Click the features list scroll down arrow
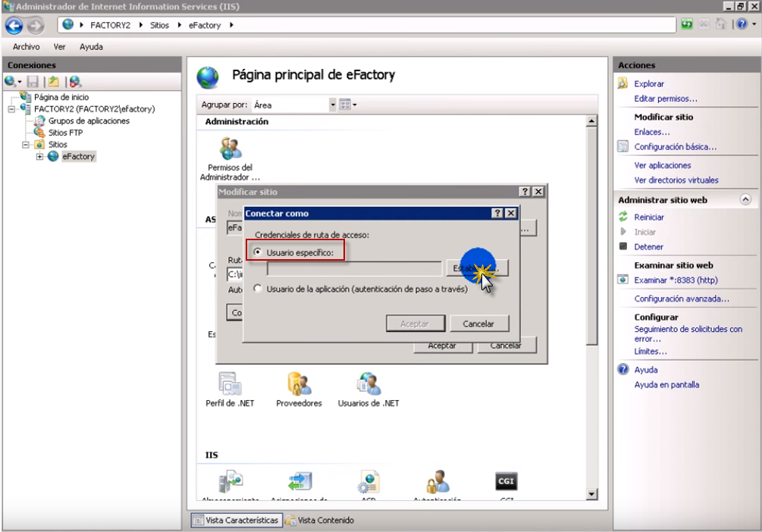762x532 pixels. [592, 494]
